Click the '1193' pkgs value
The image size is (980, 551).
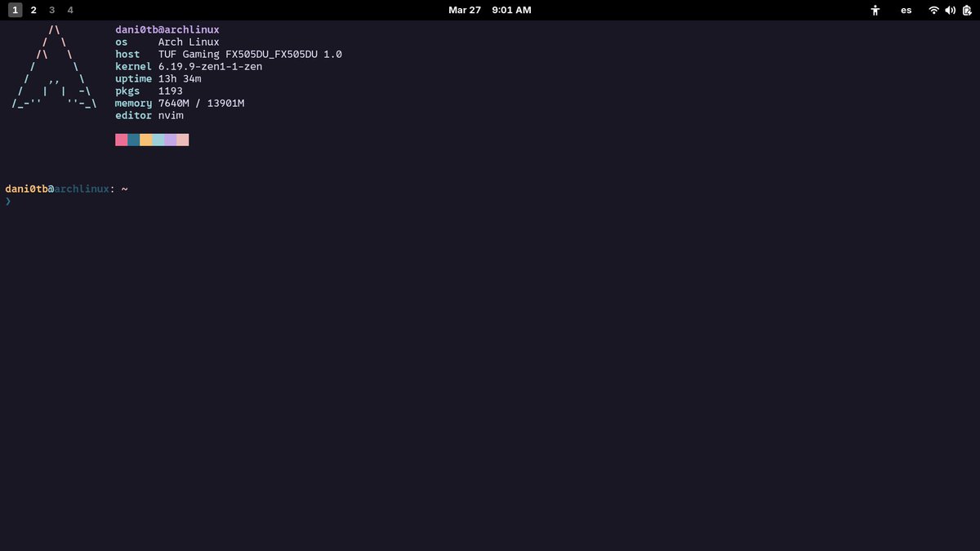[x=171, y=91]
